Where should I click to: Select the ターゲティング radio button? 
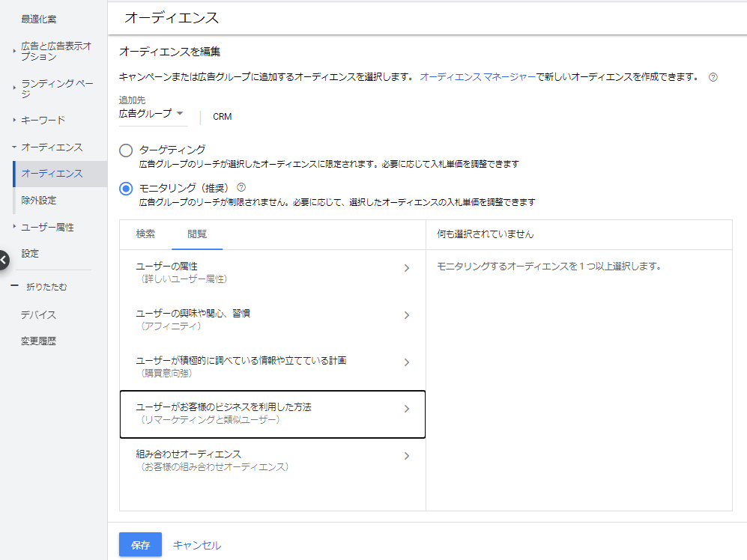[126, 150]
